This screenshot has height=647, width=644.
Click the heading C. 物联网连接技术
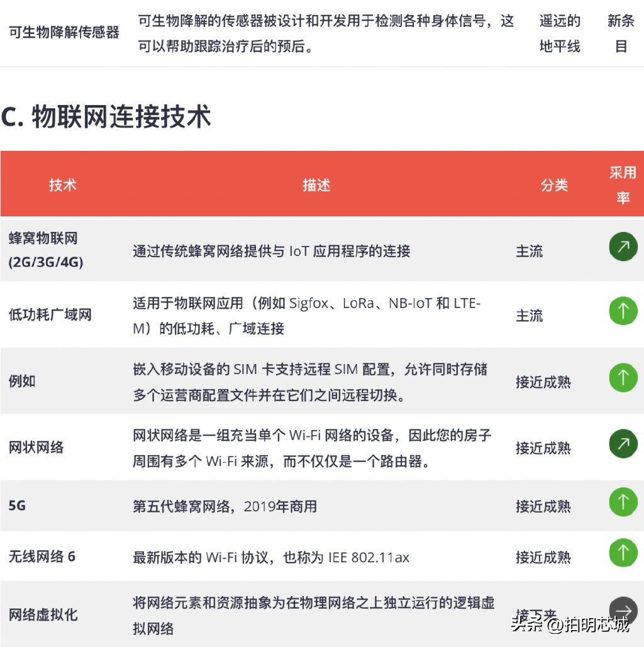(107, 117)
